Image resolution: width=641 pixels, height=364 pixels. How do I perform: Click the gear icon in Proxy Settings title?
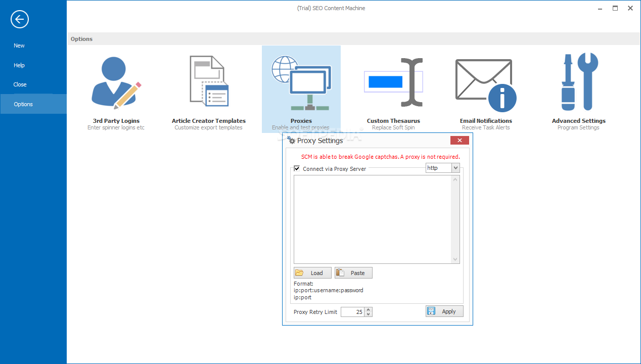(291, 141)
